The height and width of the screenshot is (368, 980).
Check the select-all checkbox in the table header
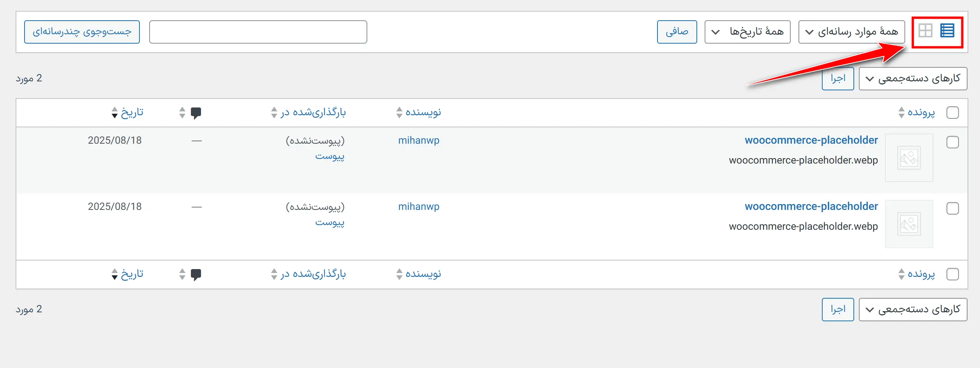point(953,113)
